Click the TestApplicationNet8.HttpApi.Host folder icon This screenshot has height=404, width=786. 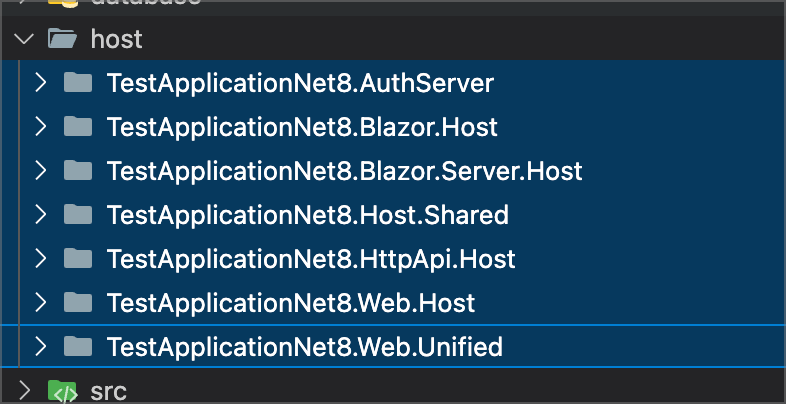point(78,259)
